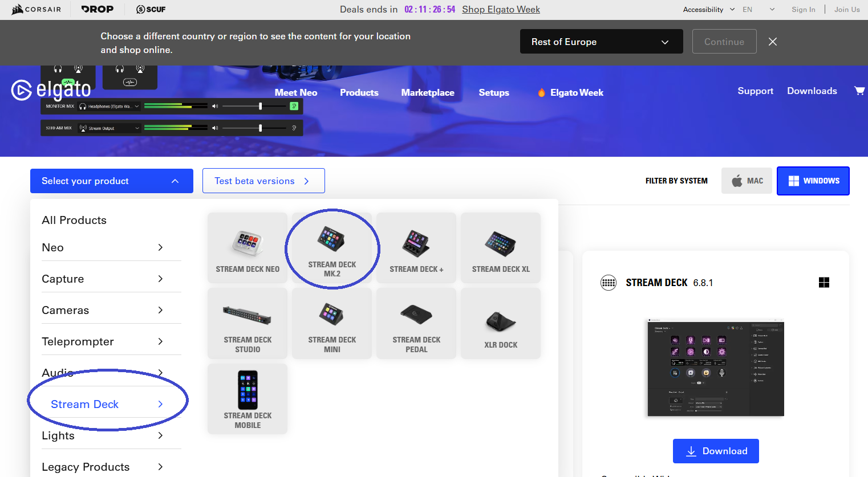Go to the Marketplace navigation item
Image resolution: width=868 pixels, height=477 pixels.
tap(428, 92)
